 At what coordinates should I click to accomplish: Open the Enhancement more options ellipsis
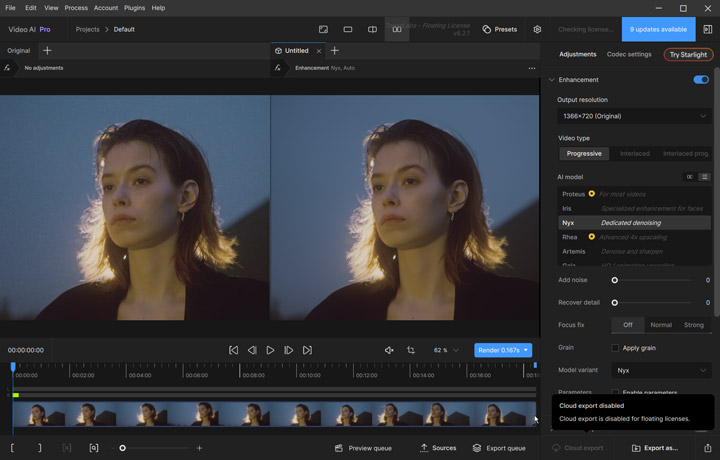[532, 68]
